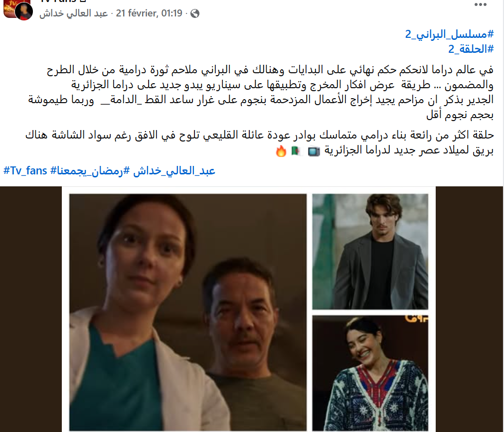
Task: Click the first paragraph of post text
Action: pos(261,92)
